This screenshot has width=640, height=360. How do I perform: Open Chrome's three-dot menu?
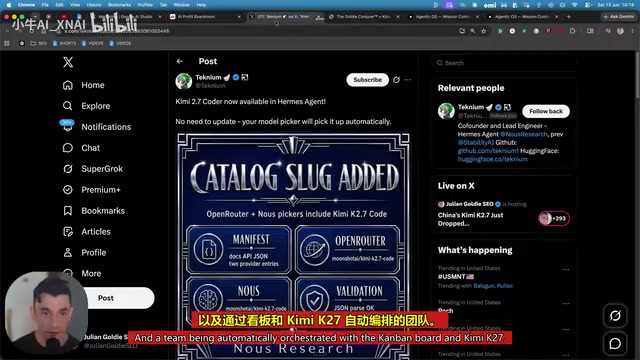click(633, 31)
